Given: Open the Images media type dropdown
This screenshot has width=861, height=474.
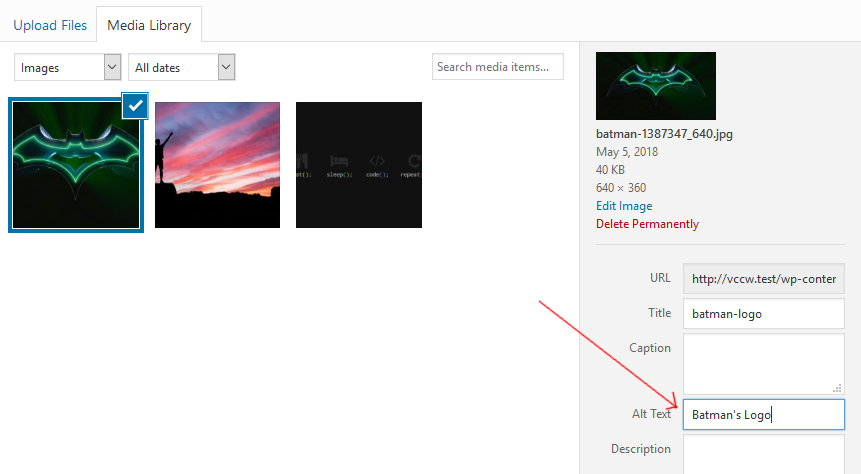Looking at the screenshot, I should pyautogui.click(x=68, y=67).
